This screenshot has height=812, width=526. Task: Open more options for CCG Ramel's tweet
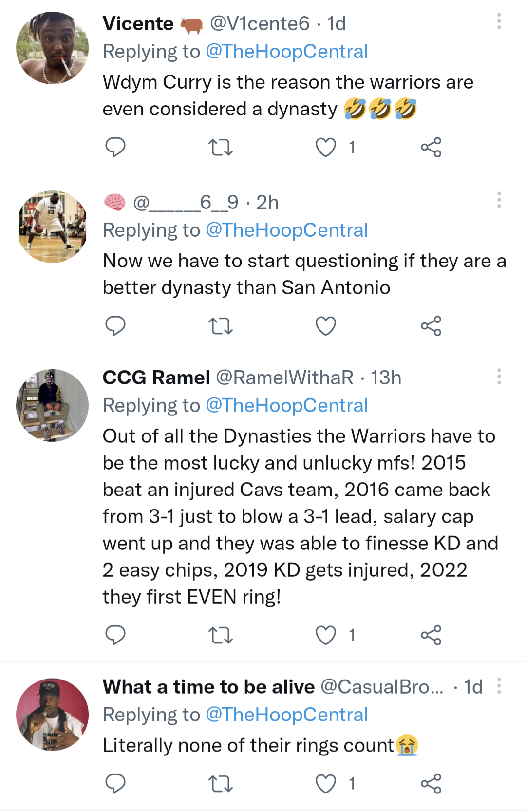coord(499,377)
